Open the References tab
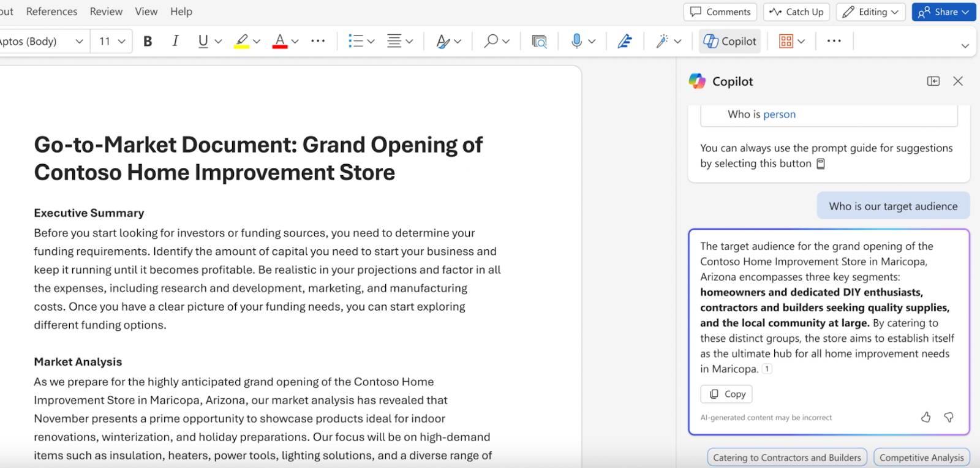This screenshot has height=468, width=980. point(51,12)
